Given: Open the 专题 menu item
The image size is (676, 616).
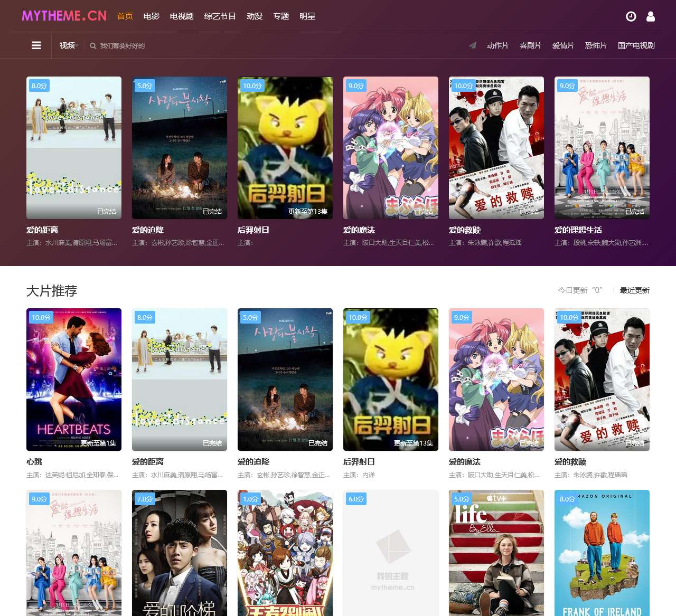Looking at the screenshot, I should pyautogui.click(x=281, y=16).
